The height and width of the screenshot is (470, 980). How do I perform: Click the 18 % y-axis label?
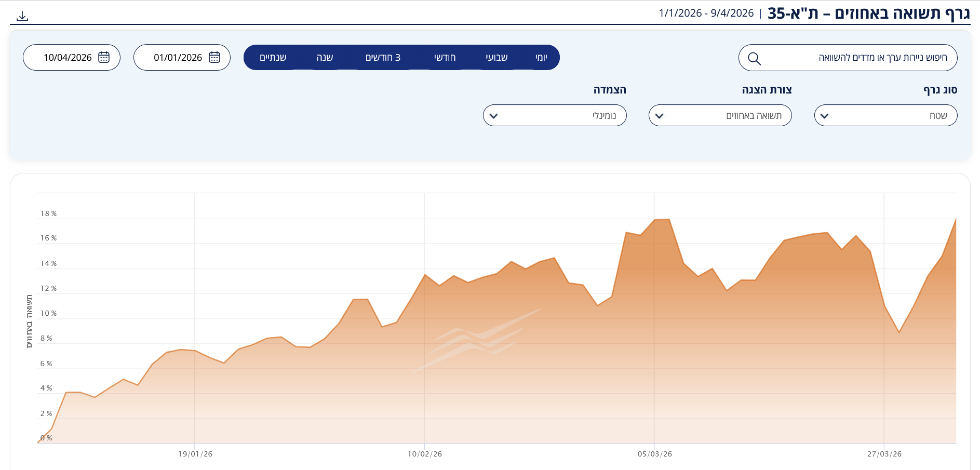pos(49,213)
